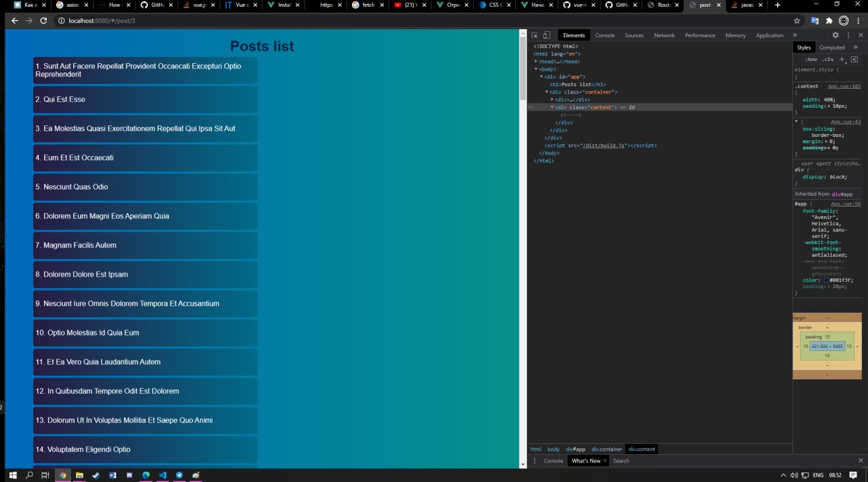Viewport: 868px width, 482px height.
Task: Add a new style rule with plus icon
Action: click(842, 59)
